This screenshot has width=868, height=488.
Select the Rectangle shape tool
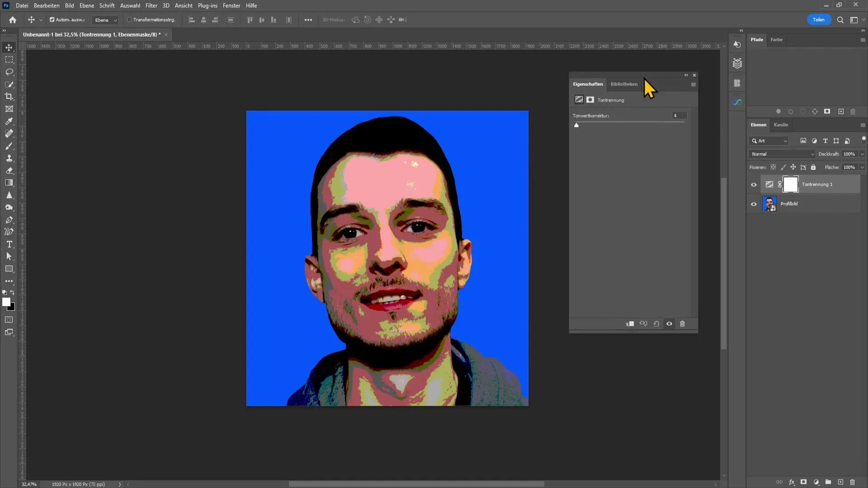coord(9,269)
